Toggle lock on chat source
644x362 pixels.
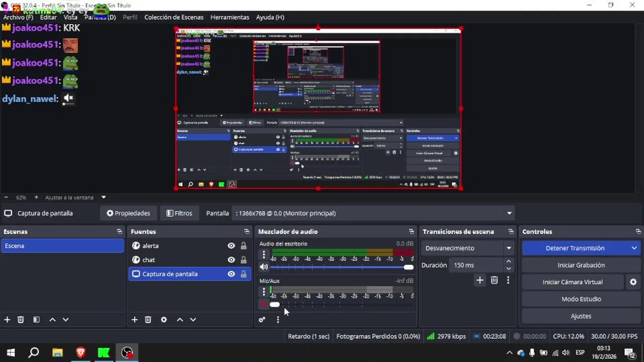pos(244,260)
